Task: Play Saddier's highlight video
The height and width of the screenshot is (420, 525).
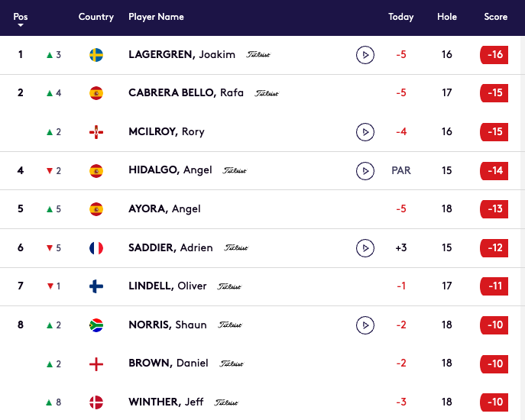Action: pyautogui.click(x=365, y=247)
